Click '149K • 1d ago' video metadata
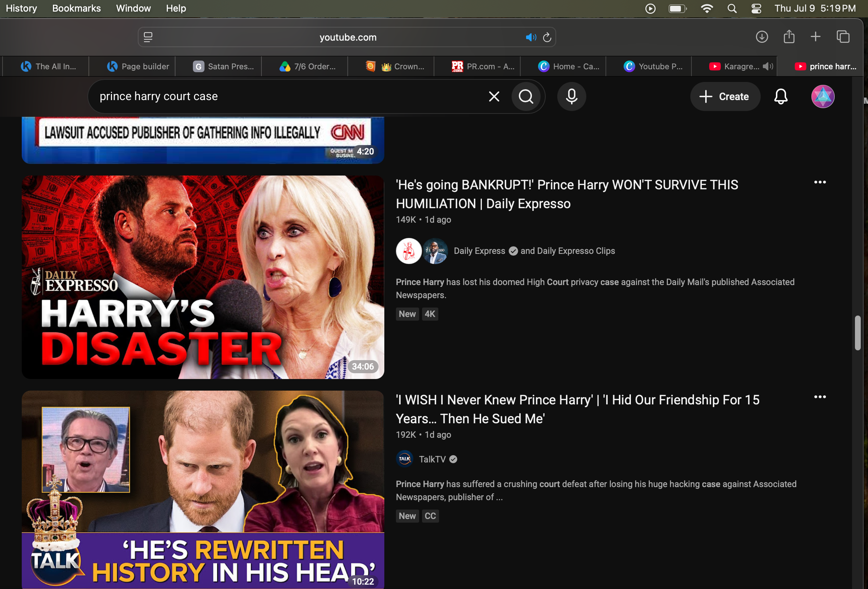 pyautogui.click(x=423, y=220)
